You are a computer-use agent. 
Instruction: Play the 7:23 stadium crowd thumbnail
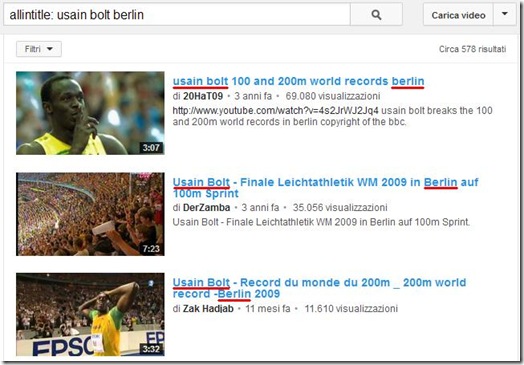90,214
